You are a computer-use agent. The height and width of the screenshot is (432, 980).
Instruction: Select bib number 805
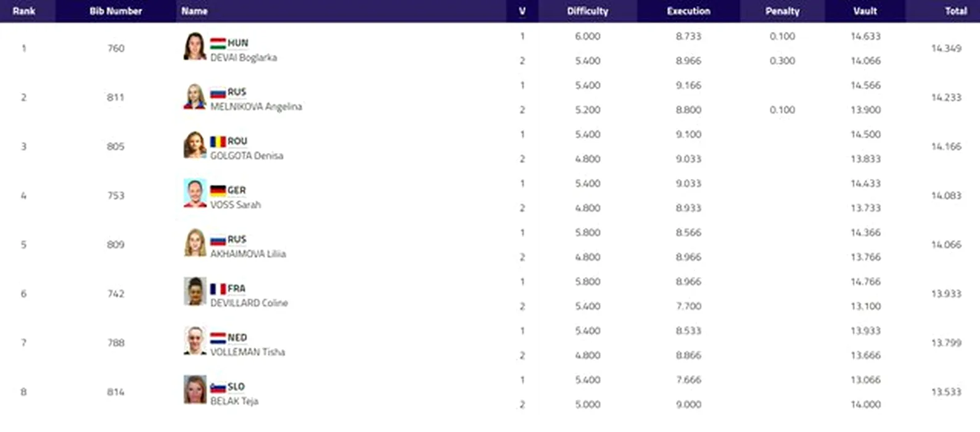(116, 146)
